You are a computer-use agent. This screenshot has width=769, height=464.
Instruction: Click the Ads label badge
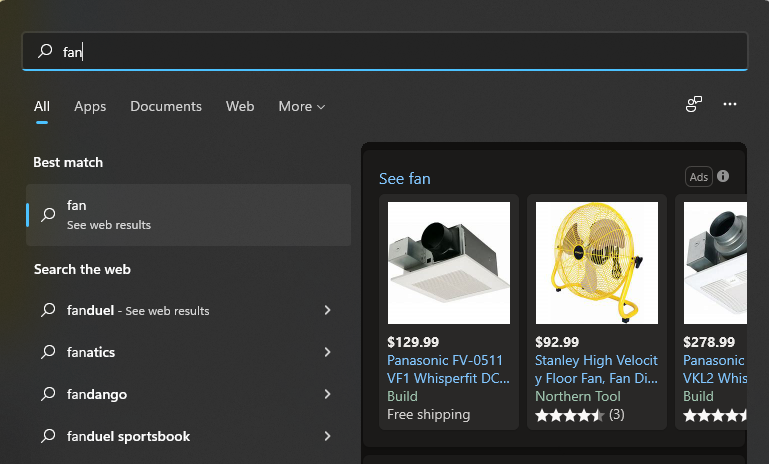[698, 177]
